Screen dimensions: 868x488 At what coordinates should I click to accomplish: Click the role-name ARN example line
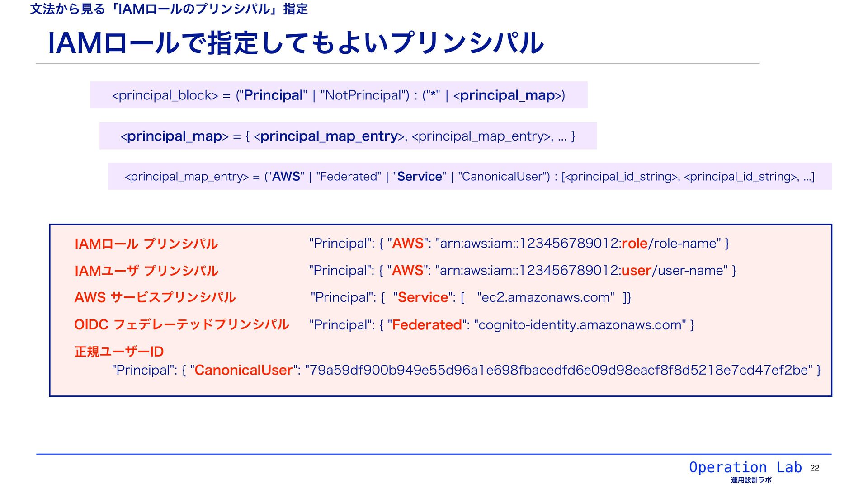(x=519, y=244)
